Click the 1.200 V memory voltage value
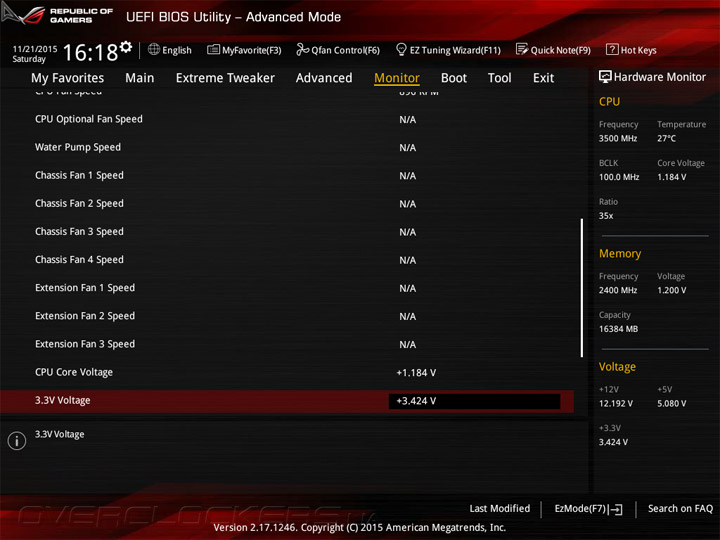This screenshot has height=540, width=720. [x=671, y=290]
